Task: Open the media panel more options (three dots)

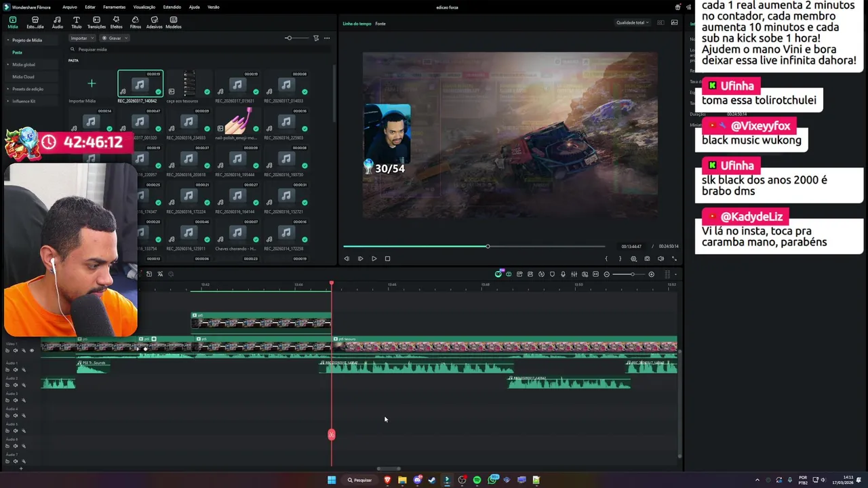Action: [327, 38]
